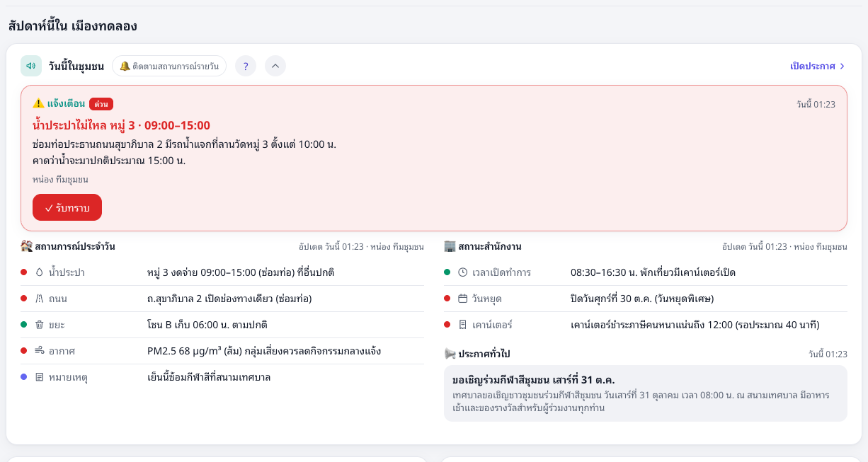868x462 pixels.
Task: Click the PM2.5 68 µg/m³ value
Action: click(x=184, y=351)
